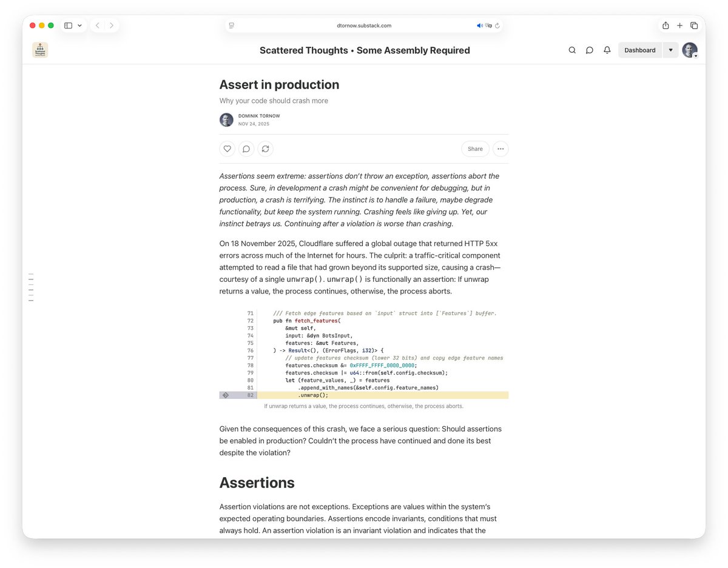Open the dropdown next to Dashboard
Viewport: 728px width, 568px height.
point(670,50)
